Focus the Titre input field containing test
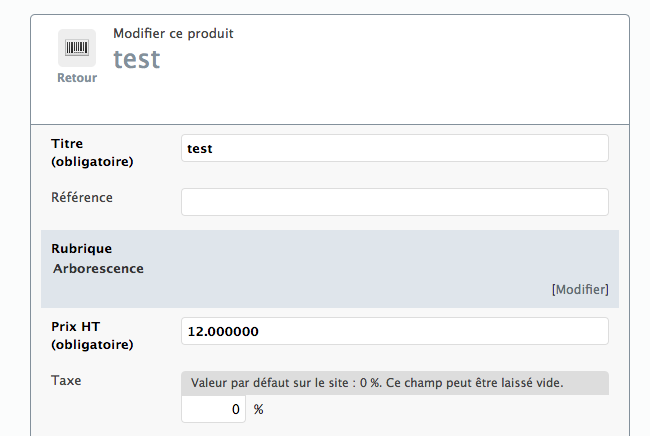 tap(395, 148)
